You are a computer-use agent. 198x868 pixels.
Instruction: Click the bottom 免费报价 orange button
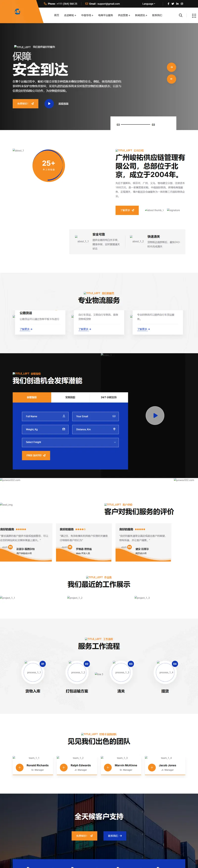[84, 836]
